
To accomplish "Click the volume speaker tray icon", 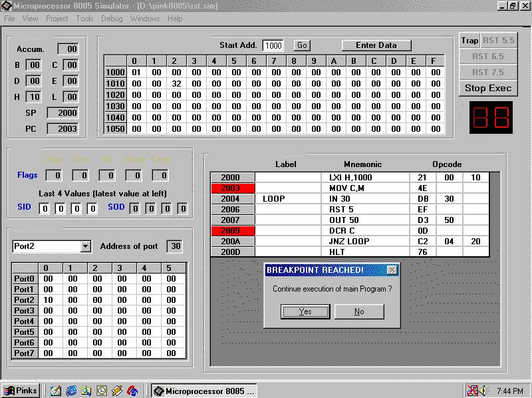I will pos(483,391).
